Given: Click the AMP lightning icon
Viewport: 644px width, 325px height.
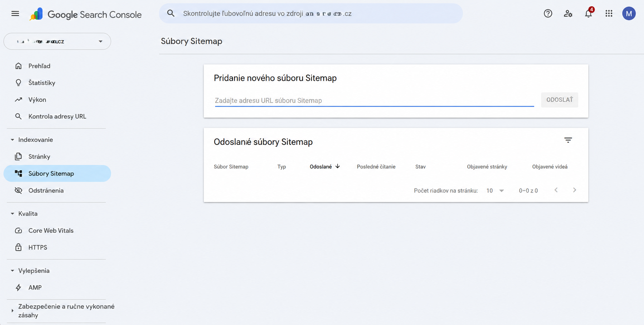Looking at the screenshot, I should pyautogui.click(x=18, y=287).
